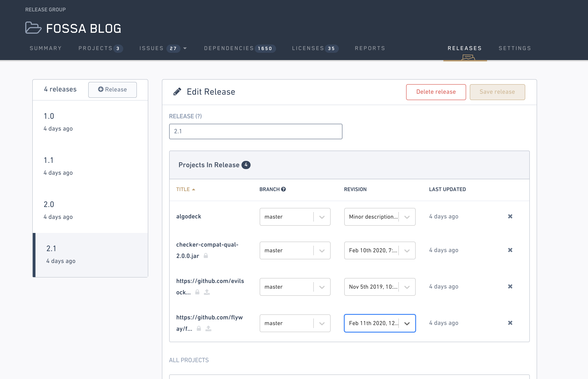The height and width of the screenshot is (379, 588).
Task: Click the pencil icon beside Edit Release
Action: (x=177, y=91)
